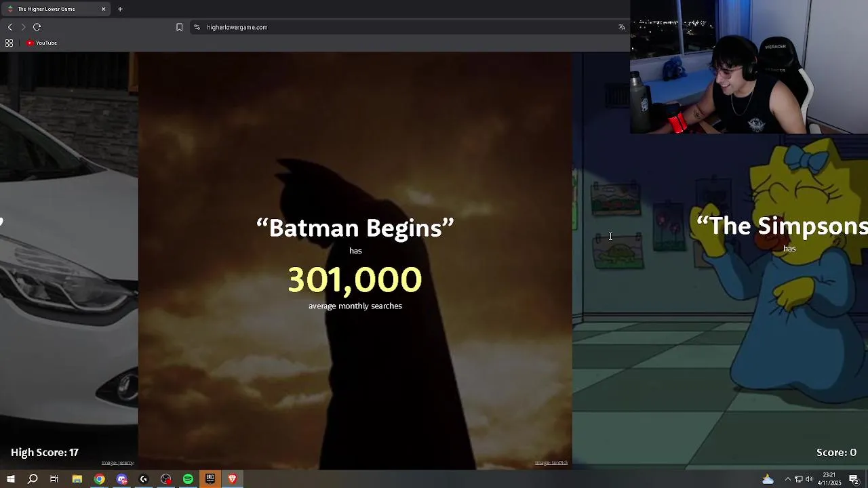Open a new browser tab with plus button
This screenshot has height=488, width=868.
[120, 9]
